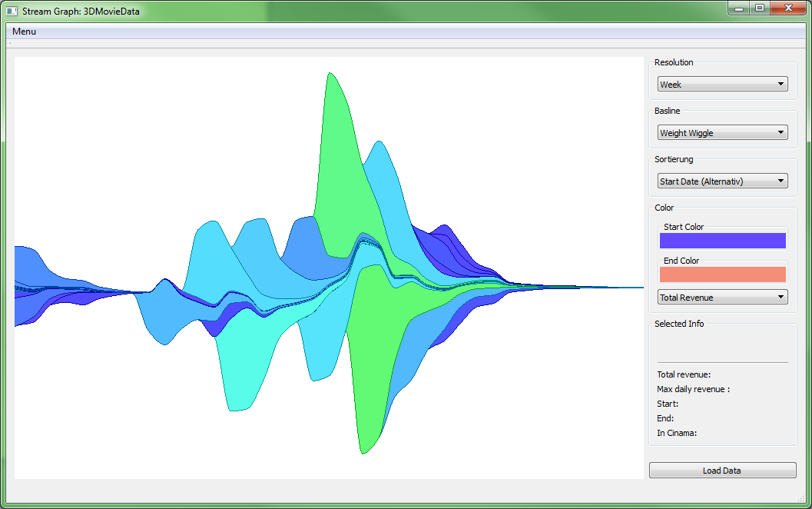Expand the Resolution dropdown showing Week
The image size is (812, 509).
(x=722, y=85)
